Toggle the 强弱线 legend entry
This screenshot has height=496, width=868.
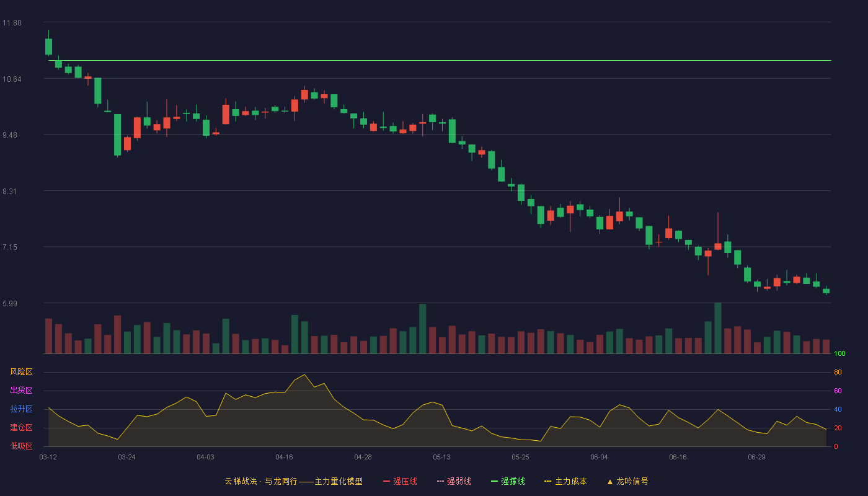tap(454, 481)
